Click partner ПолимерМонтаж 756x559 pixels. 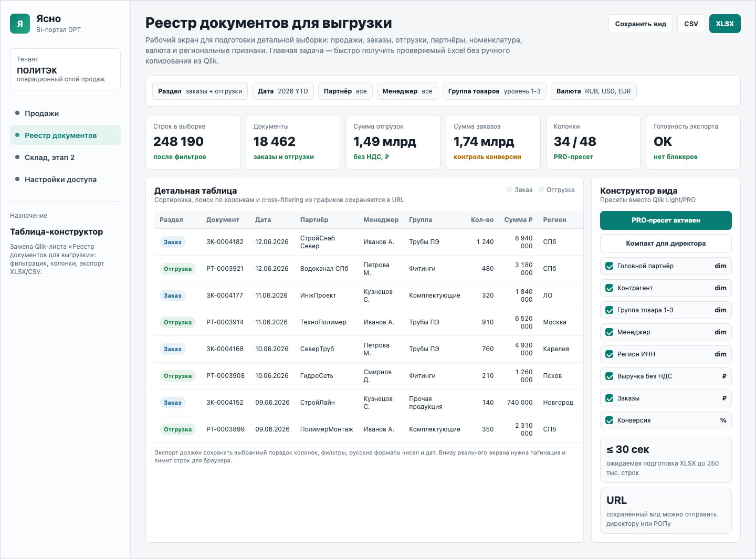pyautogui.click(x=327, y=429)
